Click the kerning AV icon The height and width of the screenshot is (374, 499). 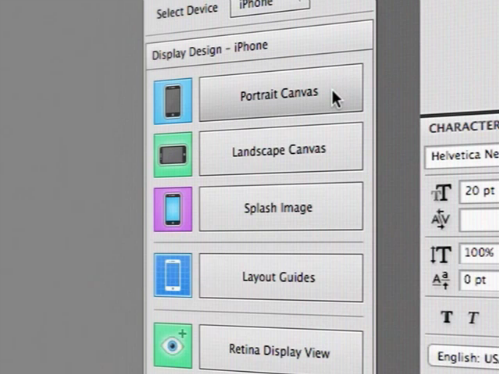pos(441,219)
